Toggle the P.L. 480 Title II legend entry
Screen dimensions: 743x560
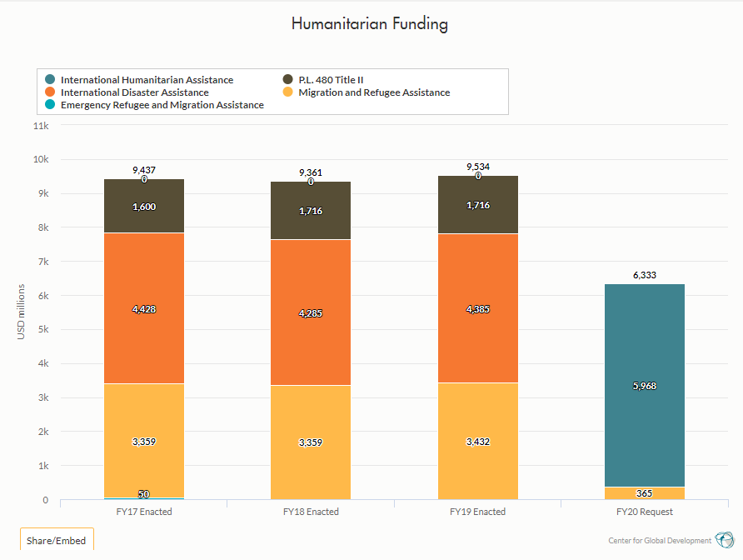coord(333,80)
